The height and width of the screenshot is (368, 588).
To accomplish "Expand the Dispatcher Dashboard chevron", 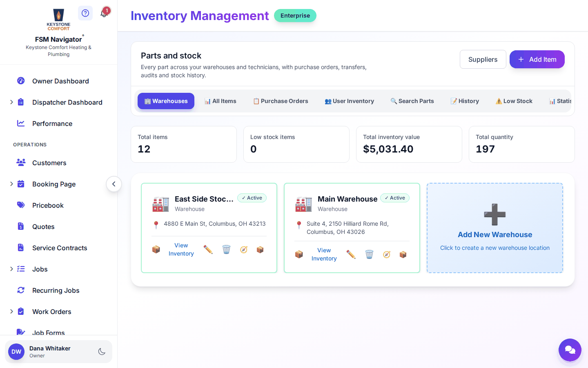I will [x=11, y=102].
